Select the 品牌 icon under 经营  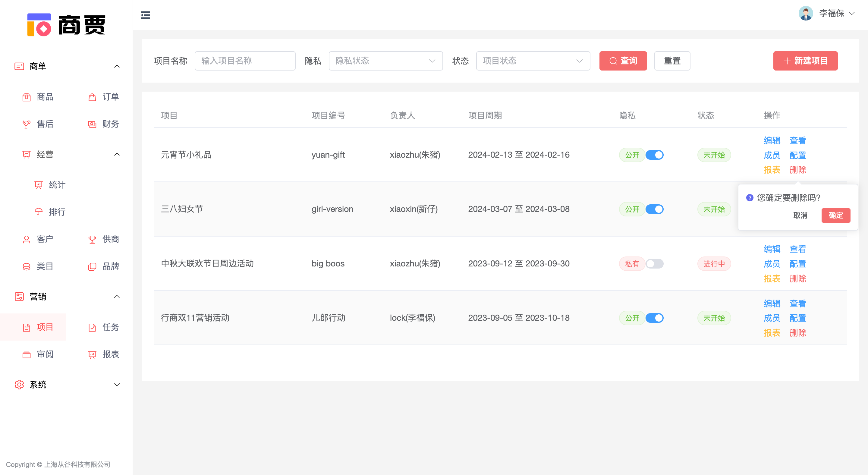tap(92, 266)
